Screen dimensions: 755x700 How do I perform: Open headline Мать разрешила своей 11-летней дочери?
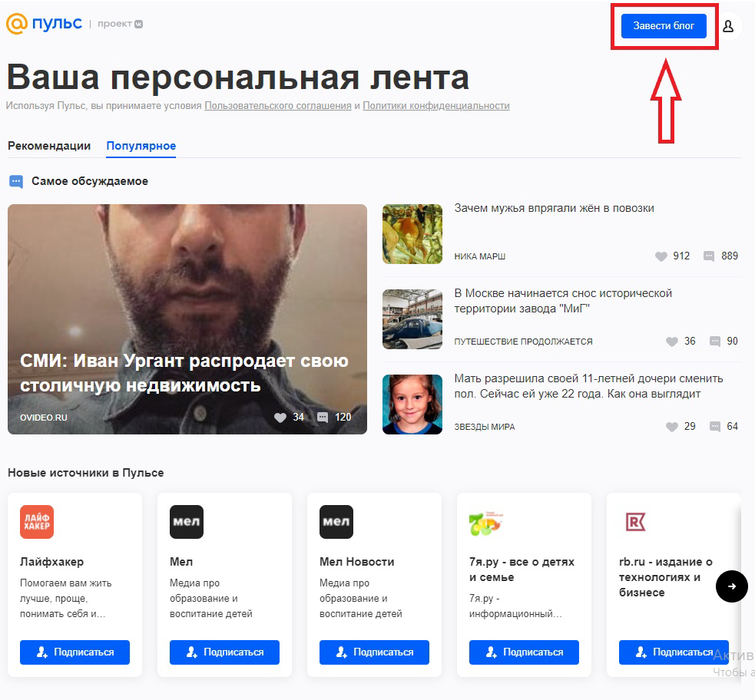coord(588,386)
